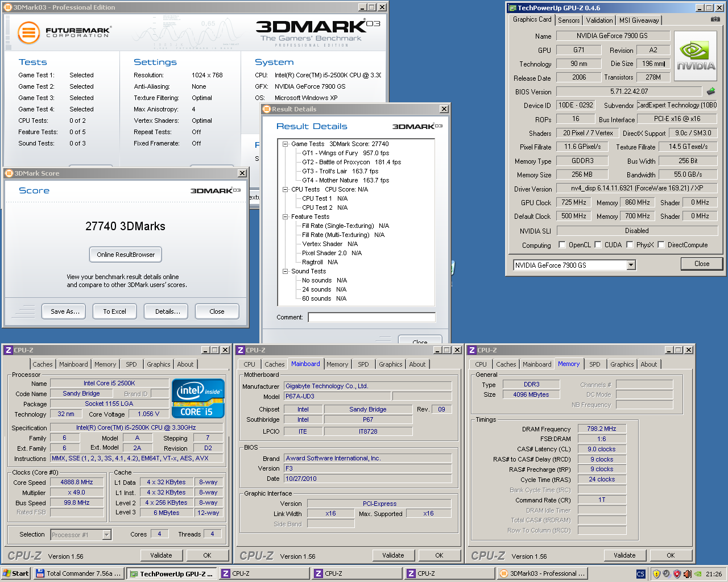728x582 pixels.
Task: Click the Close button in GPU-Z
Action: click(702, 264)
